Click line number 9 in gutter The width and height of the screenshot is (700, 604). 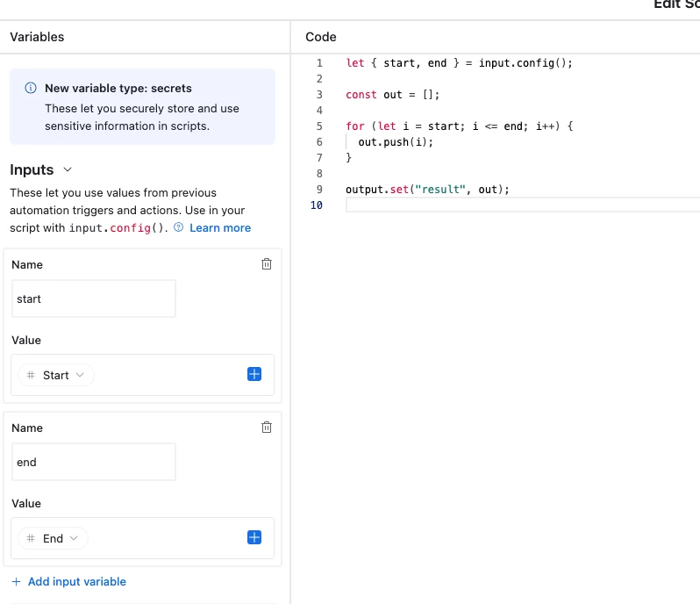[319, 190]
